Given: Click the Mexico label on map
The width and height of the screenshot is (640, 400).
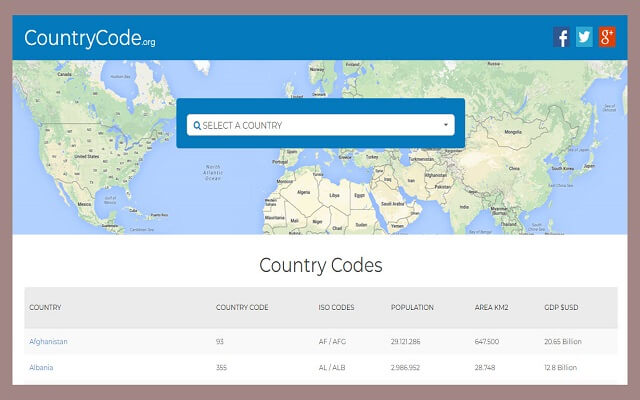Looking at the screenshot, I should click(x=84, y=204).
